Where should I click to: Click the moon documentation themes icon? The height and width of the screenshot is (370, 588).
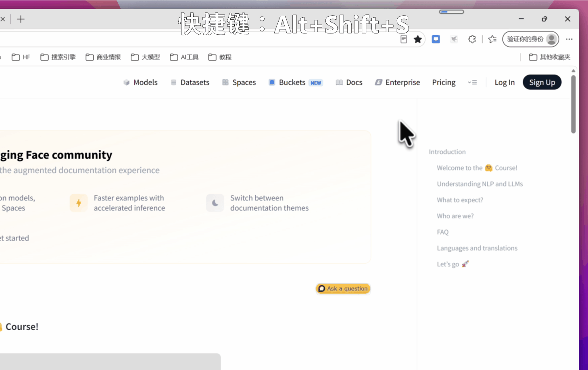215,203
